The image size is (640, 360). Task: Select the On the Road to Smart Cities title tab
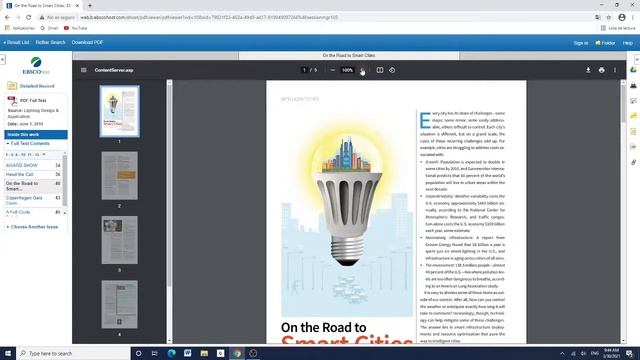point(349,56)
